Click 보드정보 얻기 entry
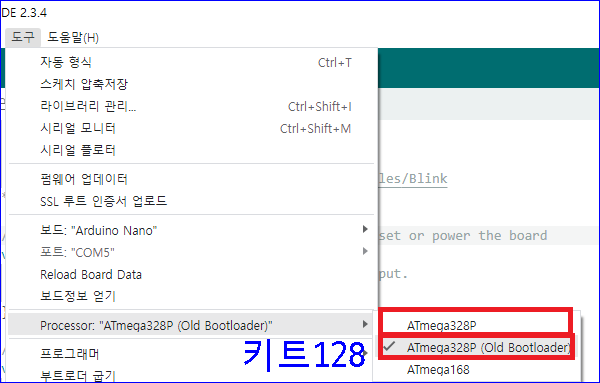This screenshot has width=600, height=383. point(191,296)
